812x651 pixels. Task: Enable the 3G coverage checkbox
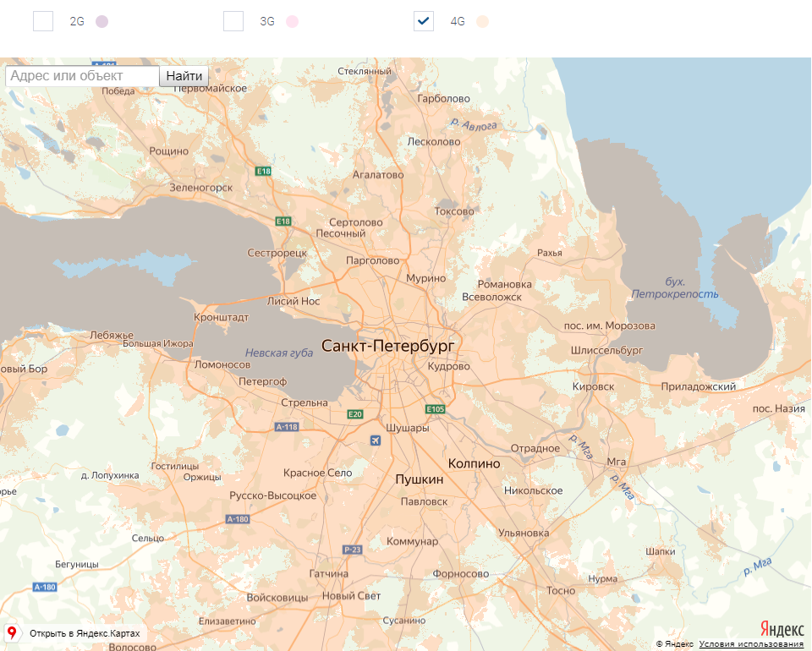pyautogui.click(x=233, y=21)
